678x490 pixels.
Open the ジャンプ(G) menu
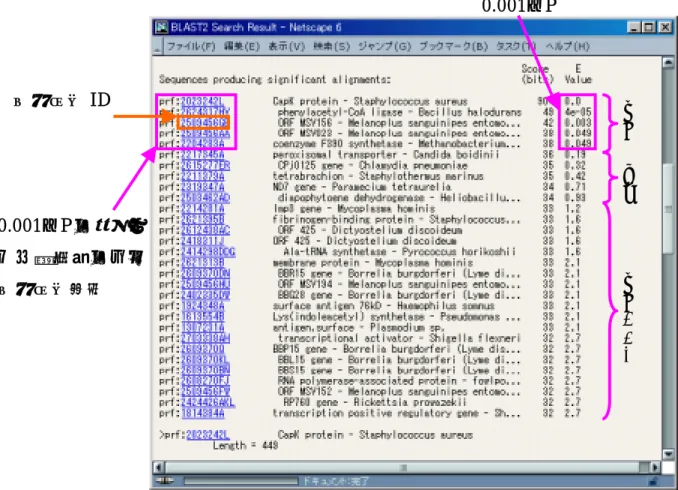tap(384, 46)
